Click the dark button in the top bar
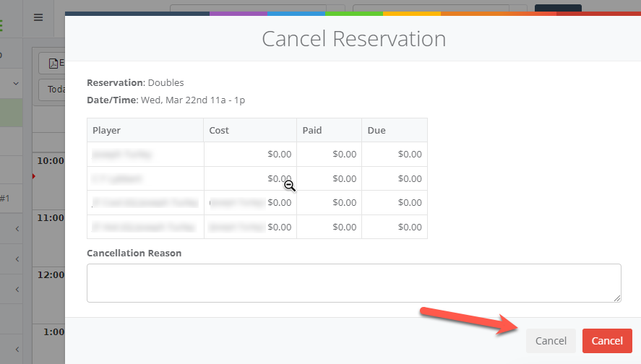 [x=557, y=8]
